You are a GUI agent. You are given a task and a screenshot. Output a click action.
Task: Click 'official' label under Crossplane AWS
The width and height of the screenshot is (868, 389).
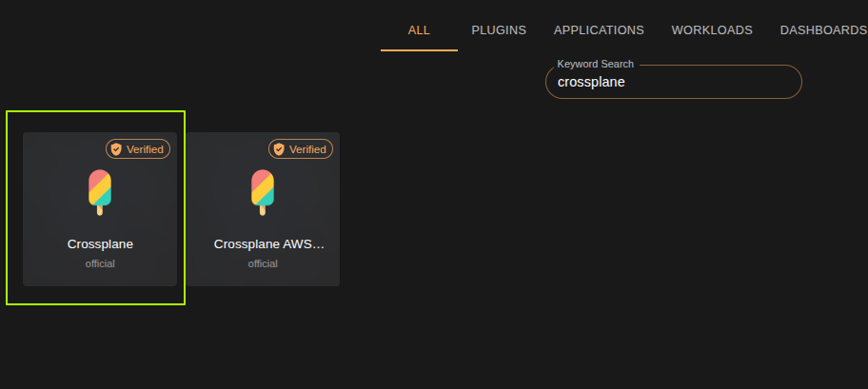(263, 263)
